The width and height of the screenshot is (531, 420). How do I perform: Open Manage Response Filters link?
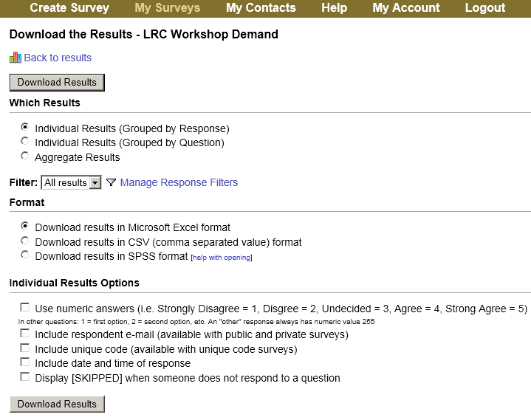tap(179, 182)
